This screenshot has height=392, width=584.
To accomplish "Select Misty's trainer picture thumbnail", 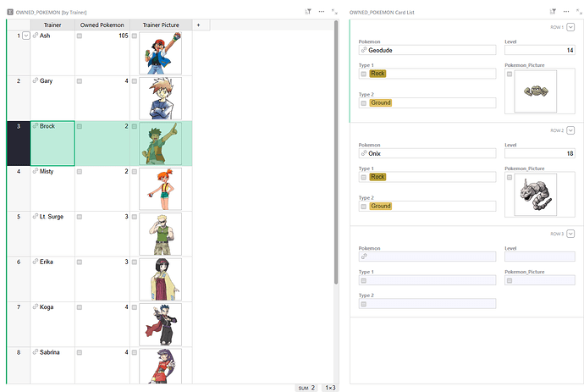I will tap(161, 189).
